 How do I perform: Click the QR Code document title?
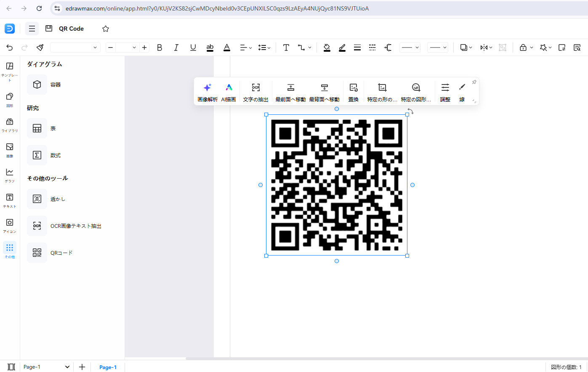71,29
